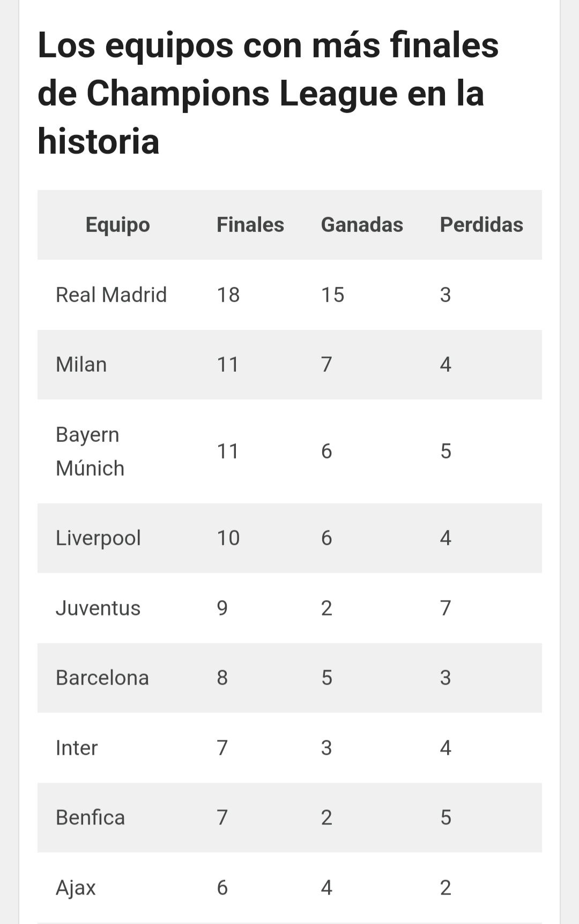Select the Milan team cell
Image resolution: width=579 pixels, height=924 pixels.
[x=81, y=365]
